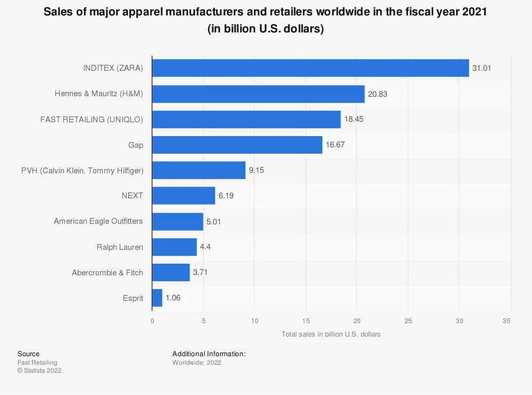The image size is (532, 395).
Task: Select the 20.83 value label
Action: pos(378,94)
